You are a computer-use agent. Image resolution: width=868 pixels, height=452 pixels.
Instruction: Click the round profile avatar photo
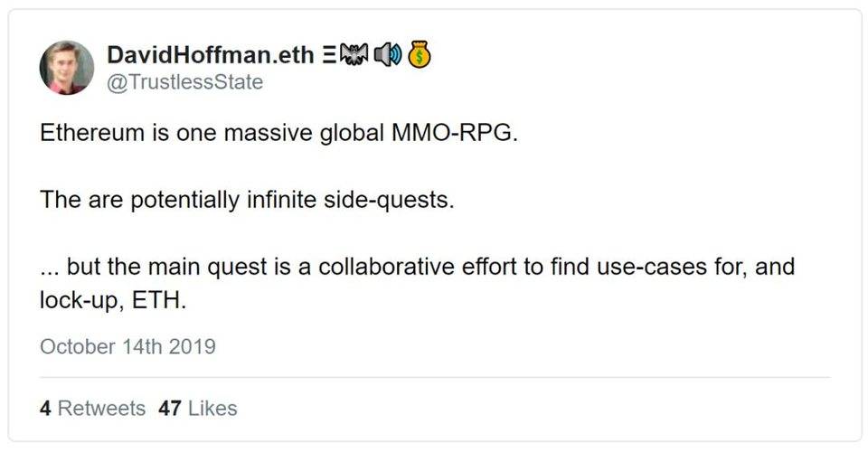[67, 68]
